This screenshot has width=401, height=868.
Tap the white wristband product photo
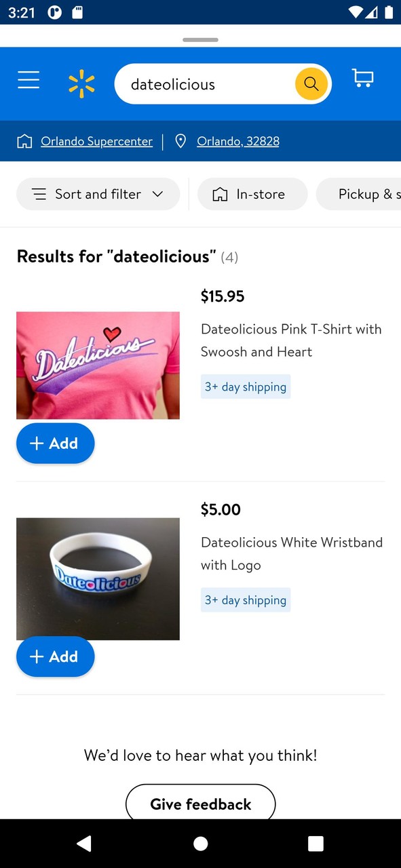(x=98, y=578)
